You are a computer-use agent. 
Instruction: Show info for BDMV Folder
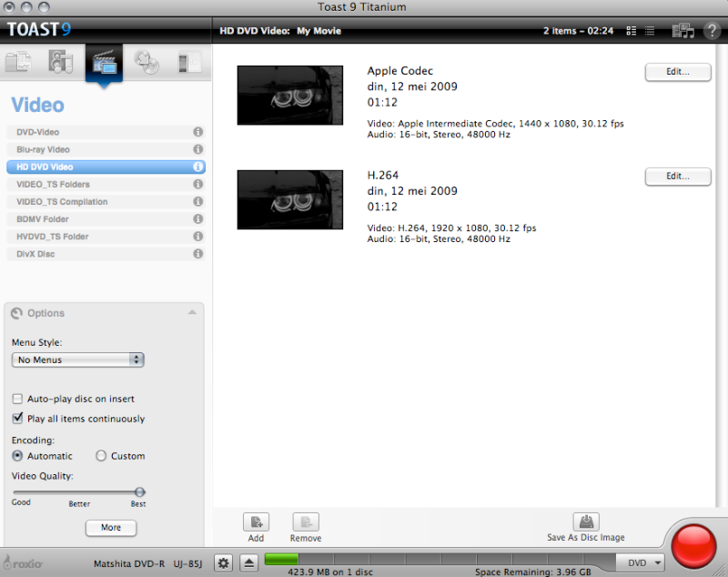pos(197,218)
